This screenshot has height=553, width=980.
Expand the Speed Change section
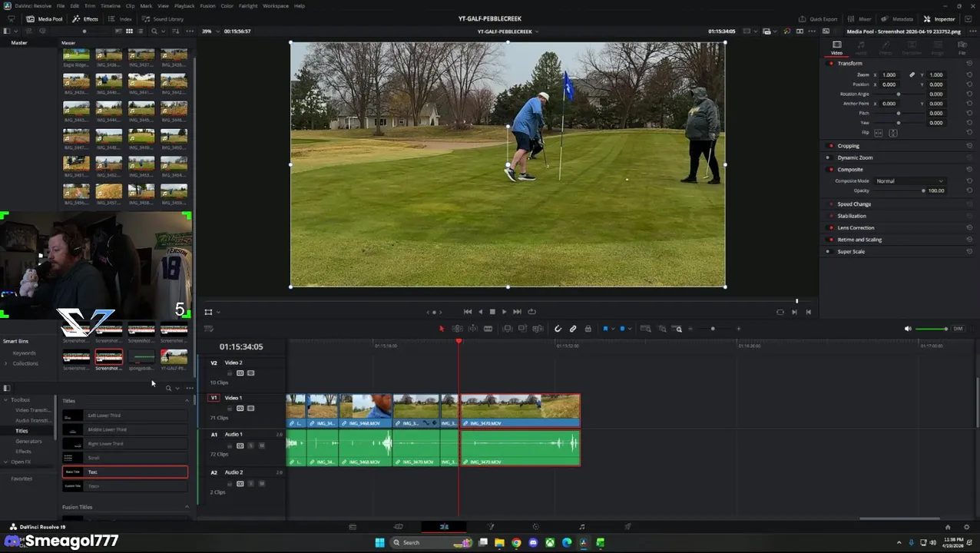pos(854,204)
